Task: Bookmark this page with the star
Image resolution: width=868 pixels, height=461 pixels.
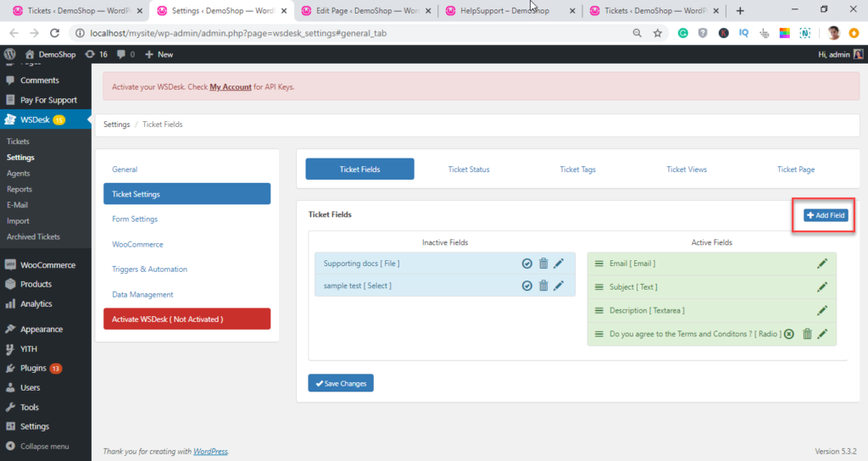Action: pyautogui.click(x=658, y=33)
